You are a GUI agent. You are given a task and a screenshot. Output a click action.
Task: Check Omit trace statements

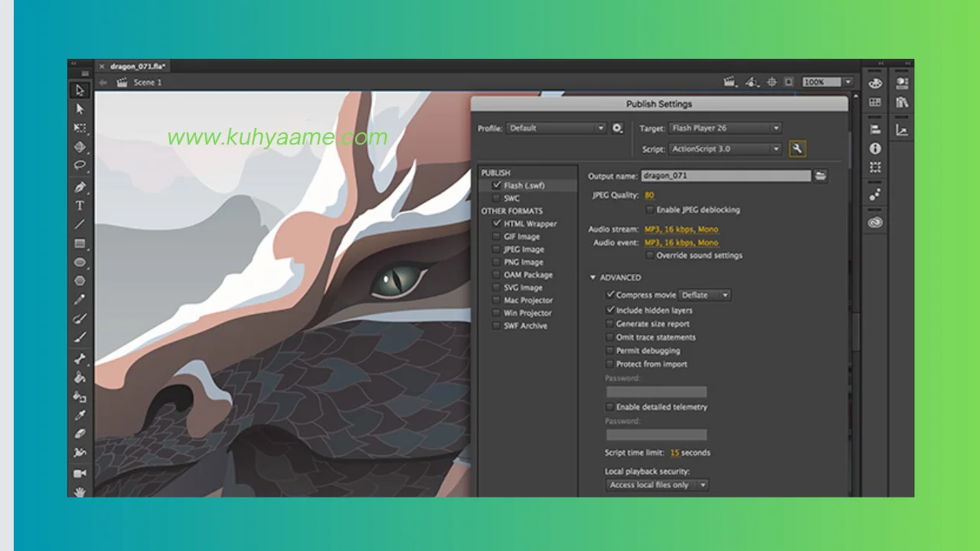click(610, 337)
